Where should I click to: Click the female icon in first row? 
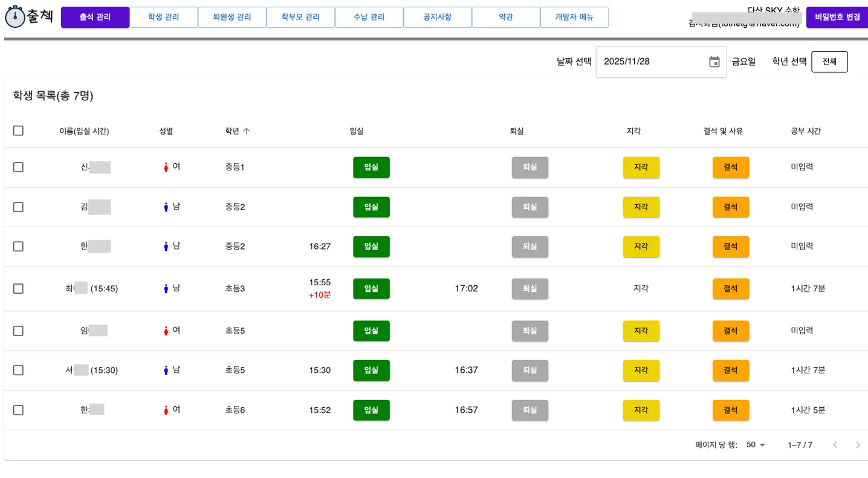166,167
